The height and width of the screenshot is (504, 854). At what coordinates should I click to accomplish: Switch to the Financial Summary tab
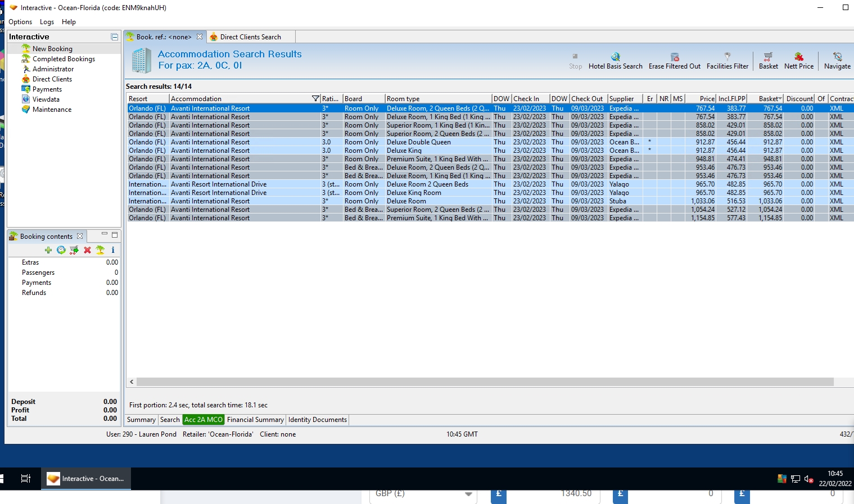(255, 420)
